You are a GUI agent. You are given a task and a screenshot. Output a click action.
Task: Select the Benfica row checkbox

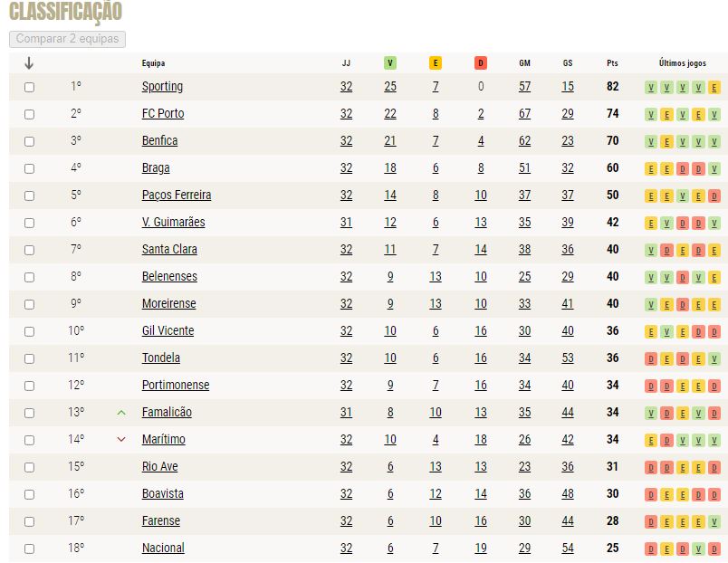point(29,141)
